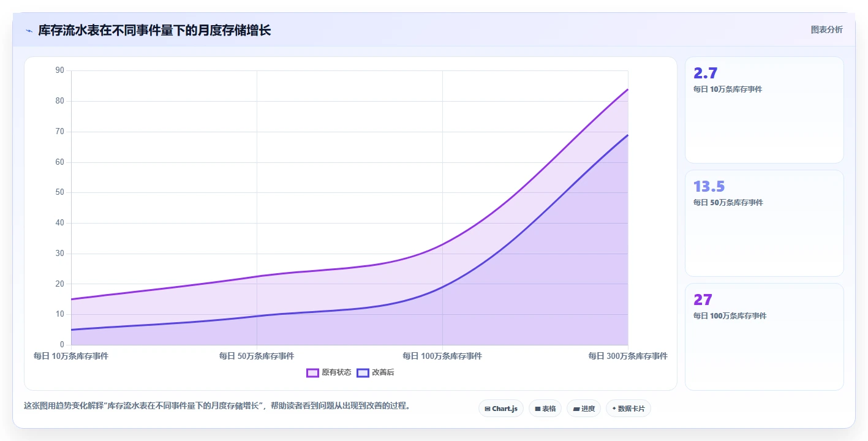Click the 数据卡片 chip sparkle icon
868x441 pixels.
[x=614, y=409]
